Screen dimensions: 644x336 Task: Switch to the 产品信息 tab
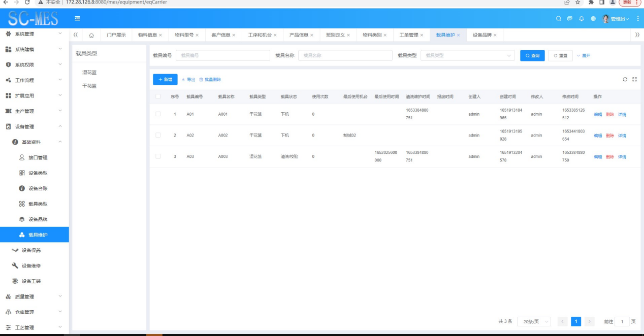[299, 35]
